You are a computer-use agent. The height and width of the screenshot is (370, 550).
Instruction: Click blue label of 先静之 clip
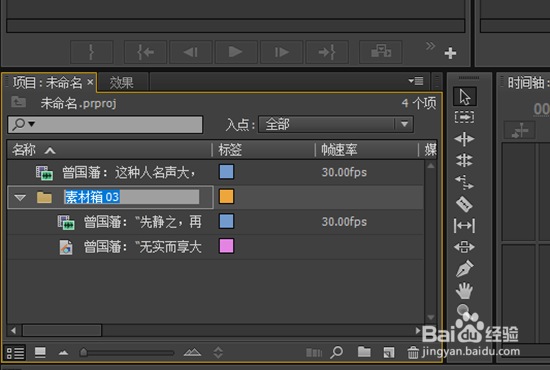226,222
